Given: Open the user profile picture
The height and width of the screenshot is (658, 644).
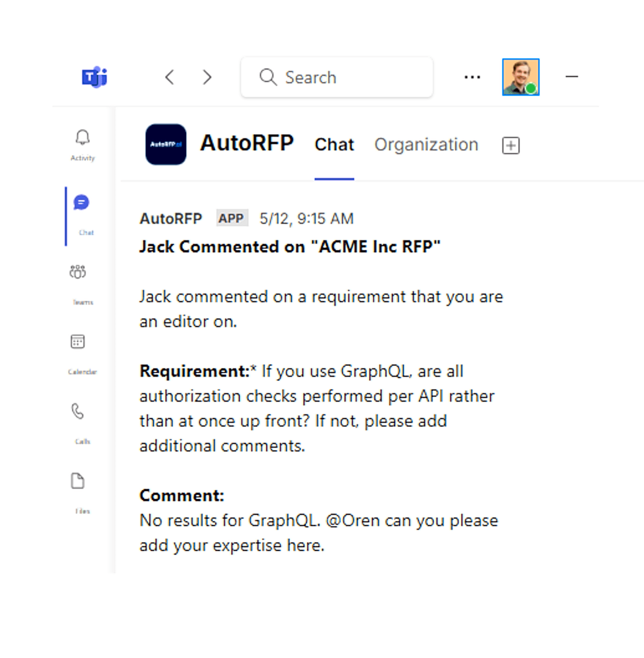Looking at the screenshot, I should coord(521,77).
